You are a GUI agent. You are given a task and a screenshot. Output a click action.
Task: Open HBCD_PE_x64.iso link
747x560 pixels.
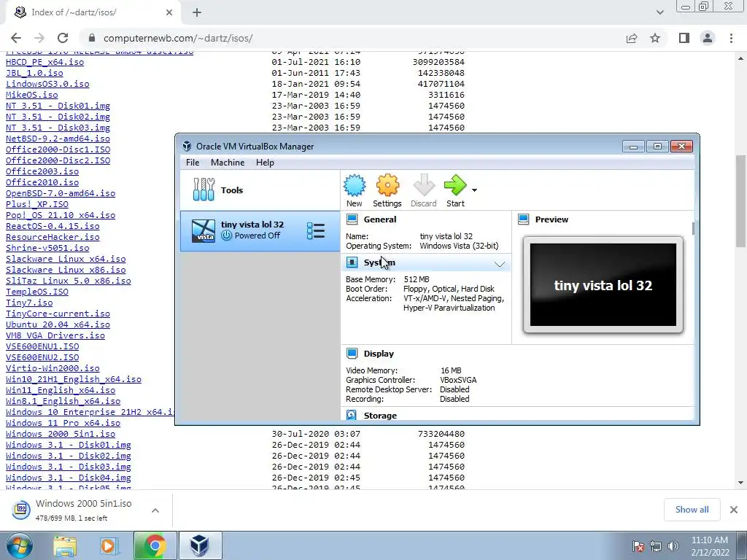pyautogui.click(x=44, y=62)
